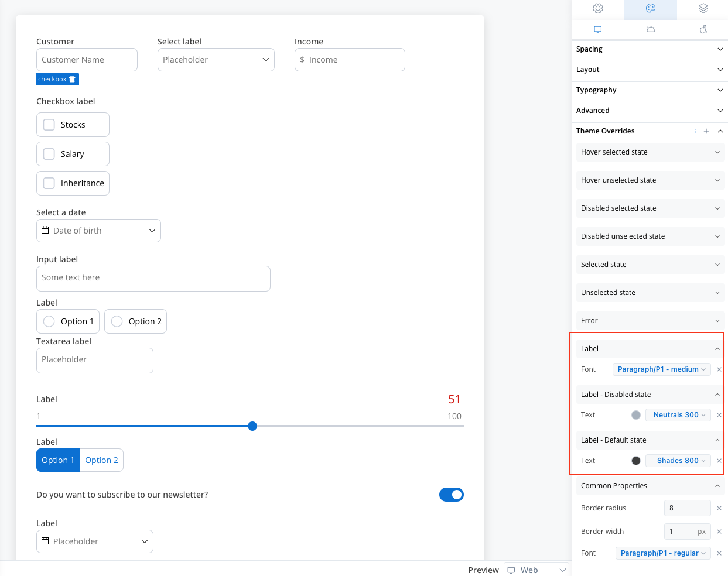Expand the Advanced section
Viewport: 728px width, 576px height.
pos(650,111)
